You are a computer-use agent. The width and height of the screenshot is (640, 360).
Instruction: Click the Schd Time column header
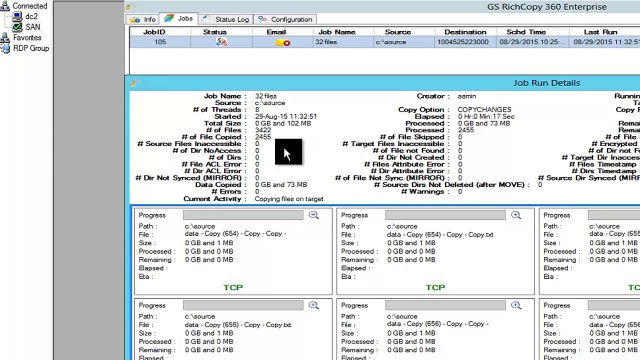(533, 32)
